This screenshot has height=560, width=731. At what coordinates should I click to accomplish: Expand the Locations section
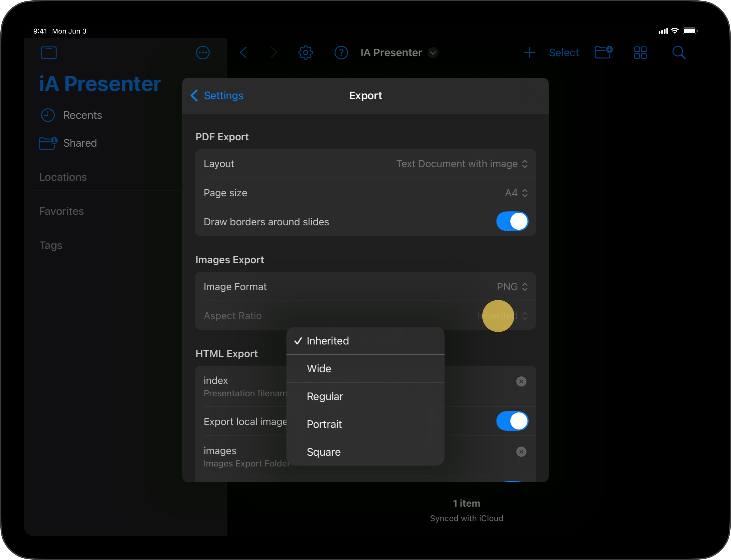click(63, 177)
